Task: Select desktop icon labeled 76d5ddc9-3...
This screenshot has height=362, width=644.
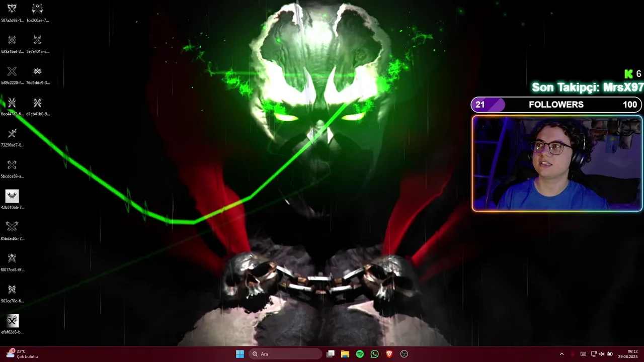Action: click(x=37, y=75)
